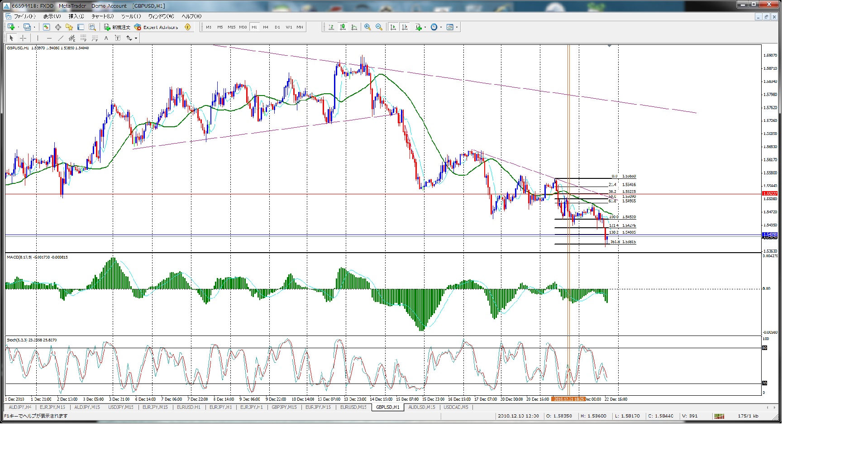Zoom in on the chart
Screen dimensions: 868x470
[367, 27]
